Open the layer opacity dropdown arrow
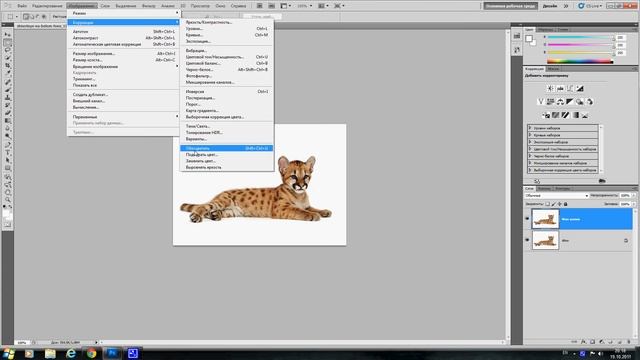640x360 pixels. [634, 196]
